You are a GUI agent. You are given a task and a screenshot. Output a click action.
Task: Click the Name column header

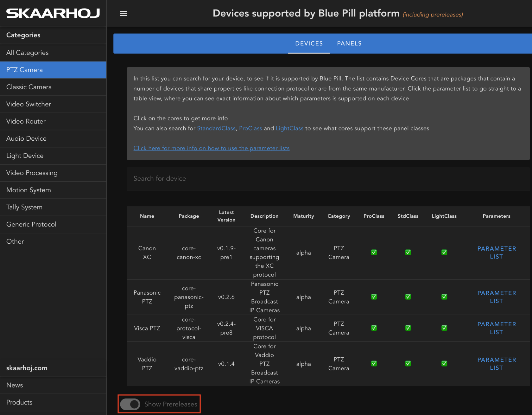(147, 216)
